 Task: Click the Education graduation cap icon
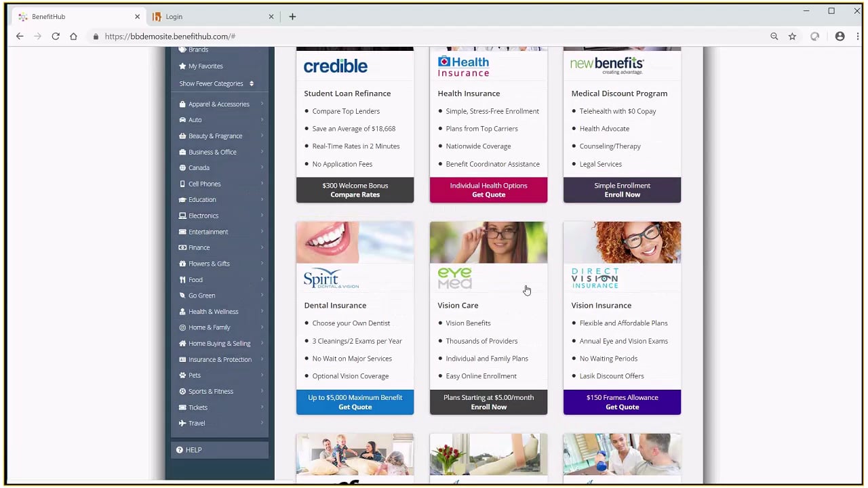(x=182, y=200)
